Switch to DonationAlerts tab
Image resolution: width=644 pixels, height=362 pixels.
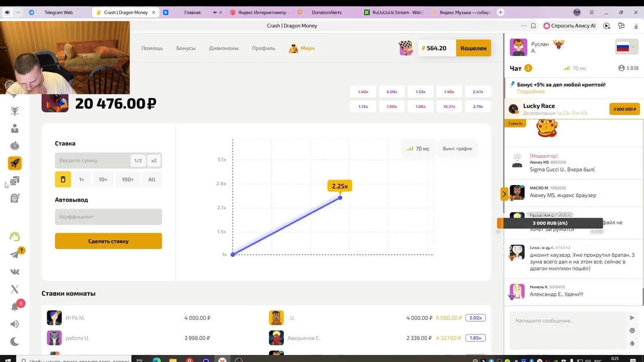326,13
